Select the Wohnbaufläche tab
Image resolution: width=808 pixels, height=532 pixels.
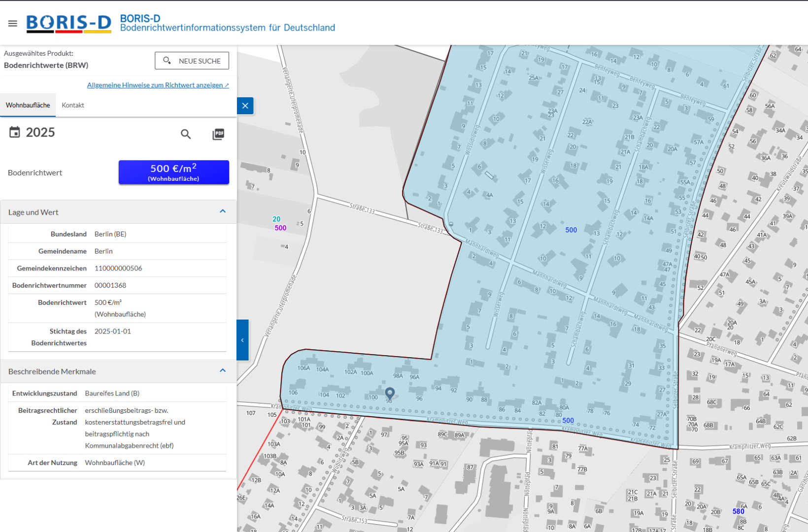pyautogui.click(x=28, y=105)
